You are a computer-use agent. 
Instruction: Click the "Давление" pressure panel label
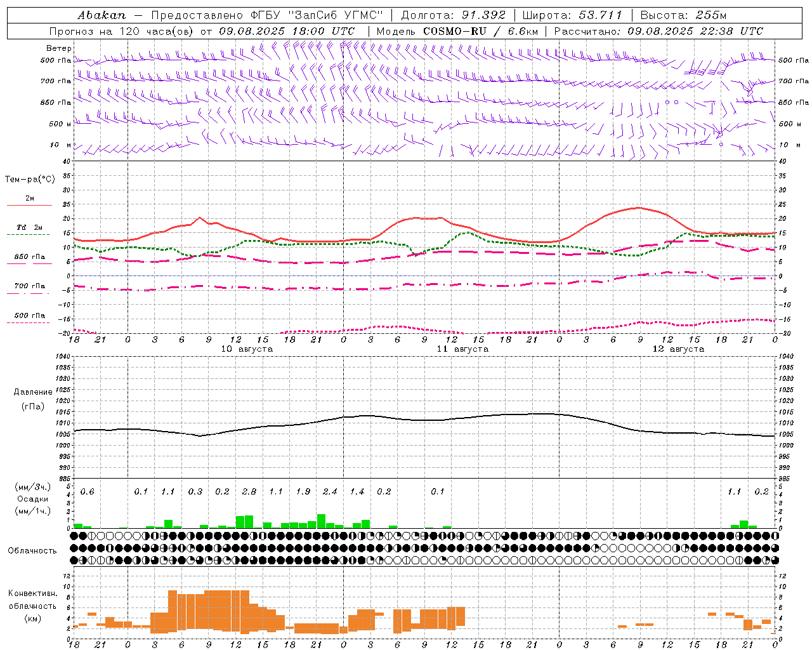click(33, 392)
